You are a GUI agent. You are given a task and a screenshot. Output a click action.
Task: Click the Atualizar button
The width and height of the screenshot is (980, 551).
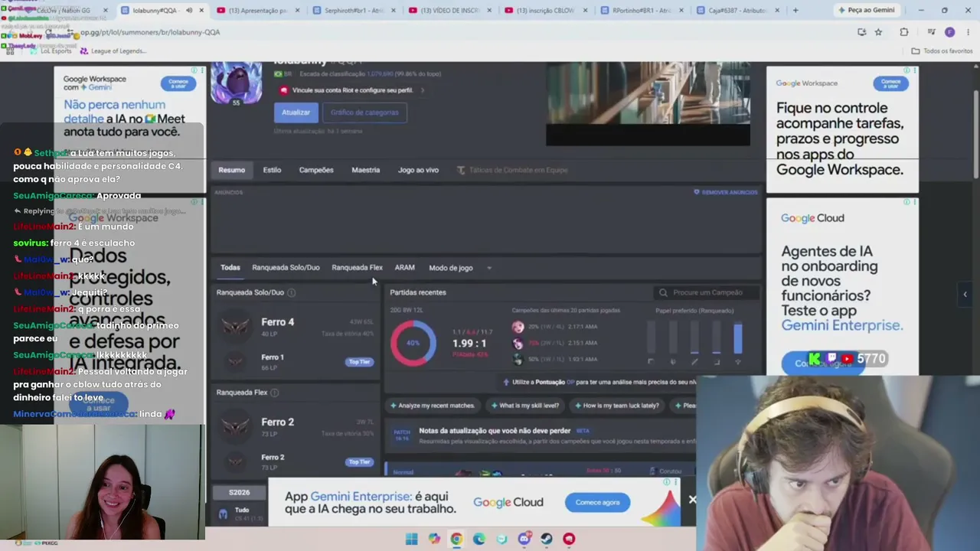296,112
